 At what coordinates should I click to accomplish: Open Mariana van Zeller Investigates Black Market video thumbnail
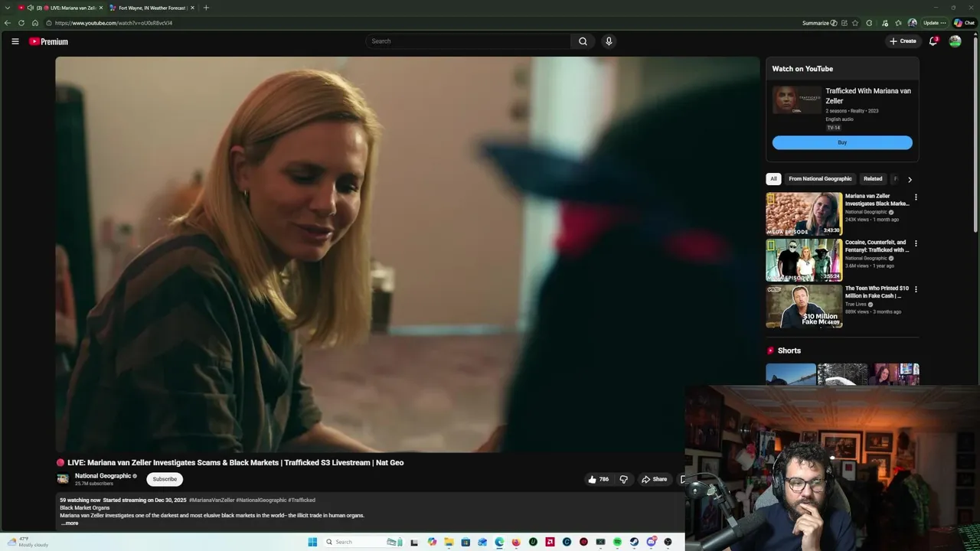(x=804, y=214)
